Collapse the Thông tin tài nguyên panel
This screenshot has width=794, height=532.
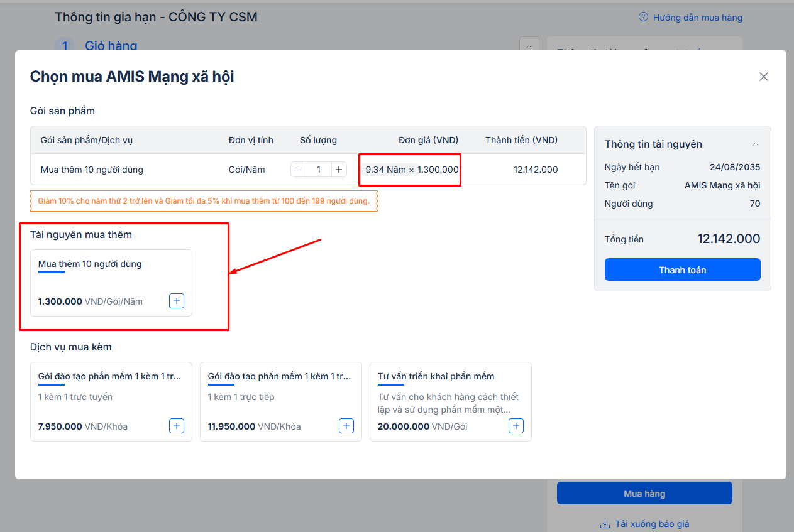[x=755, y=144]
